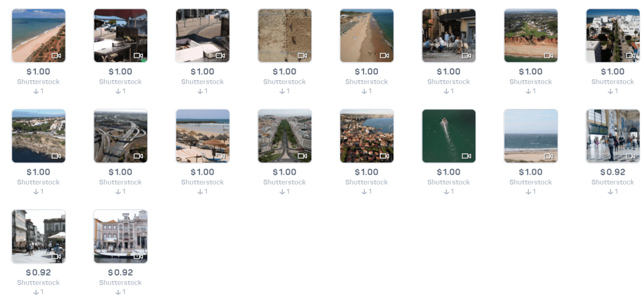Click video icon on beach straw umbrellas thumbnail
The width and height of the screenshot is (644, 301).
pyautogui.click(x=220, y=156)
